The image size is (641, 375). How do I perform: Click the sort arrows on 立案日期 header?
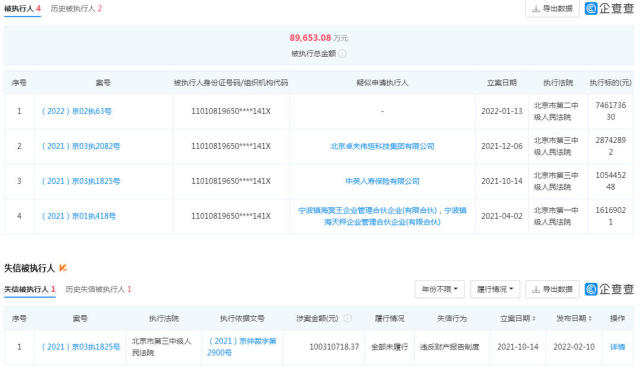click(533, 318)
